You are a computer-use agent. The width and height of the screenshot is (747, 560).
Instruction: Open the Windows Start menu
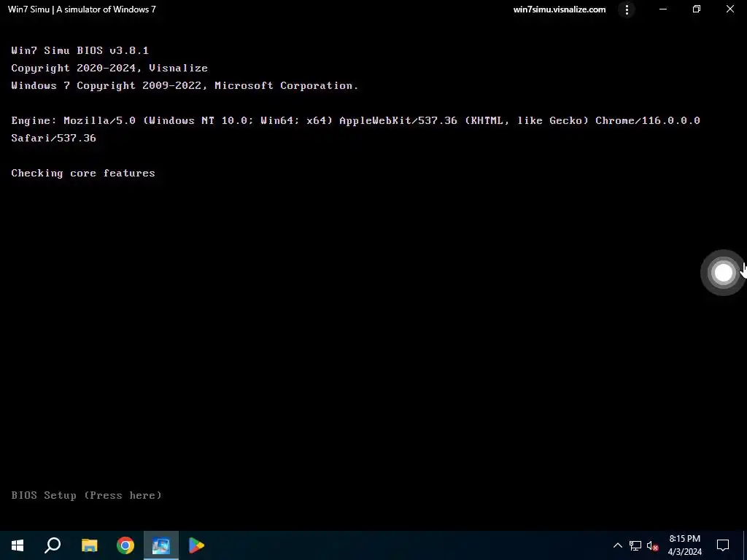click(18, 545)
